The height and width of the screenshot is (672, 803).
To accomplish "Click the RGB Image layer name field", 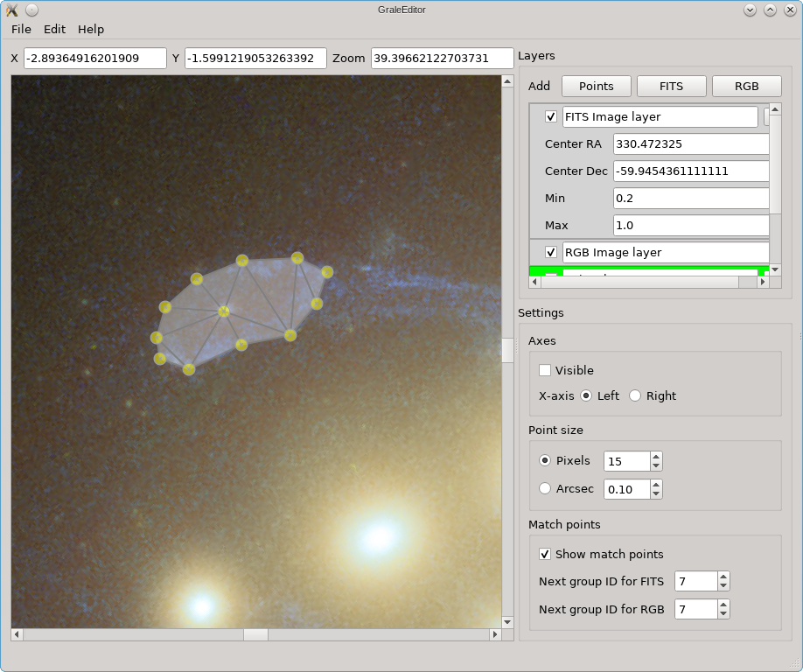I will coord(666,253).
